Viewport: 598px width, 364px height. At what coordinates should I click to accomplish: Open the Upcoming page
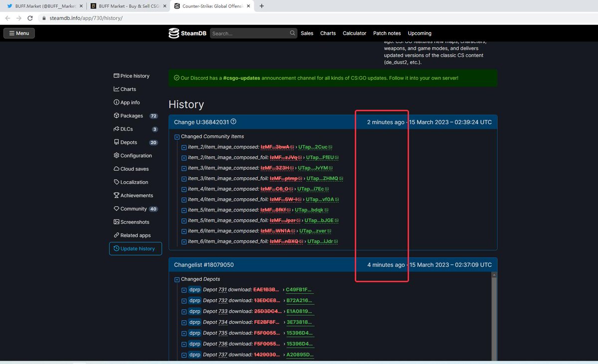pyautogui.click(x=419, y=33)
